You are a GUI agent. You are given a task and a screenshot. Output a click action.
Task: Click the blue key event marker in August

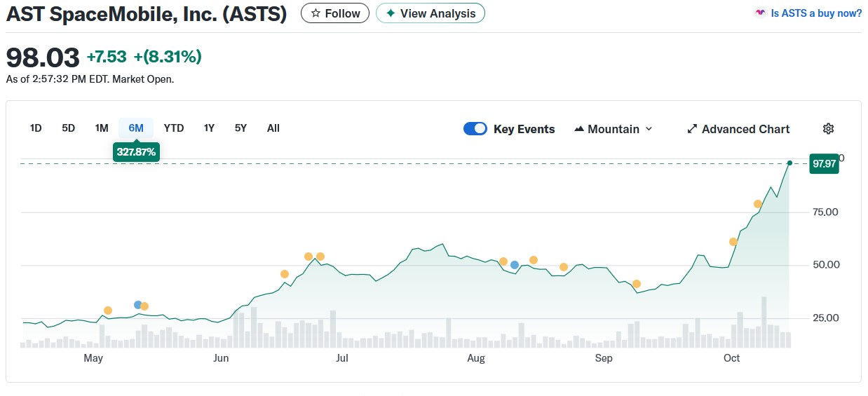pos(515,265)
